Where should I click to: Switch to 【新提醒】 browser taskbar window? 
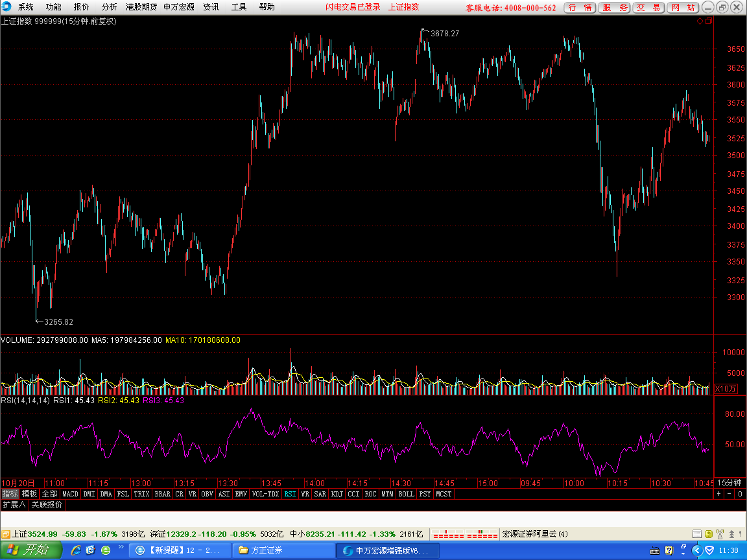(x=180, y=550)
